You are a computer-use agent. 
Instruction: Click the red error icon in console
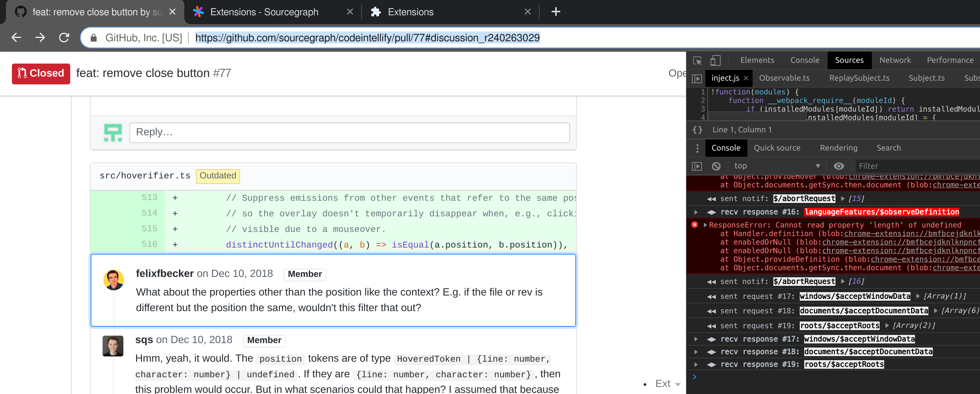pos(694,225)
